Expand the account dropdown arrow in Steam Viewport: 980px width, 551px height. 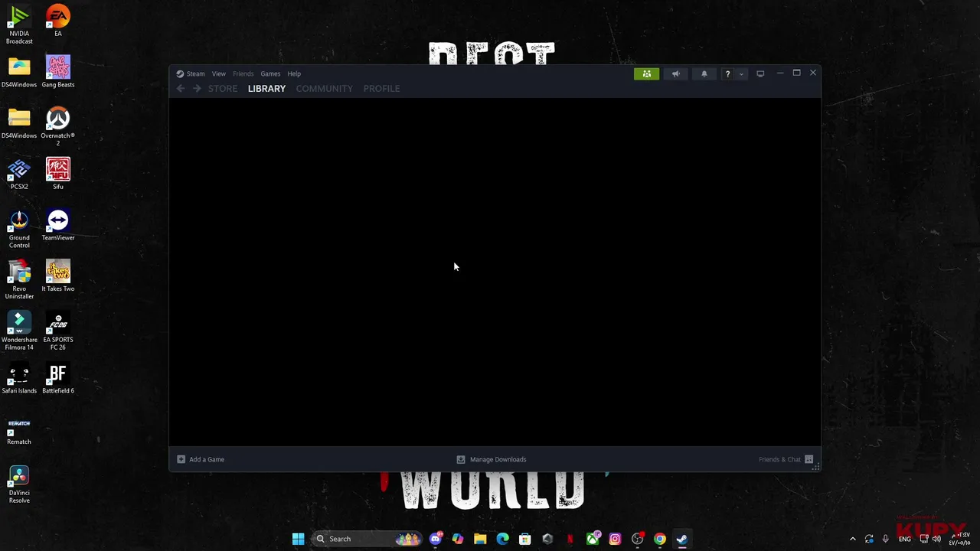(x=740, y=74)
